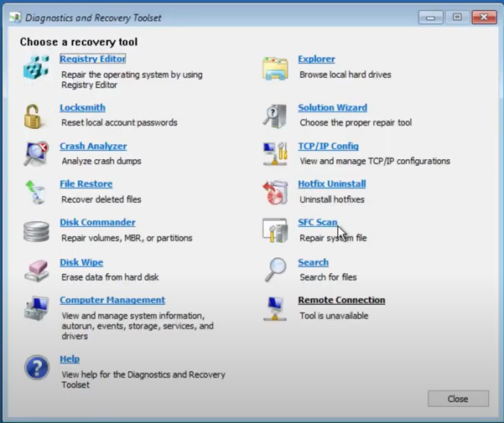This screenshot has height=423, width=504.
Task: Maximize the Diagnostics and Recovery Toolset window
Action: 457,18
